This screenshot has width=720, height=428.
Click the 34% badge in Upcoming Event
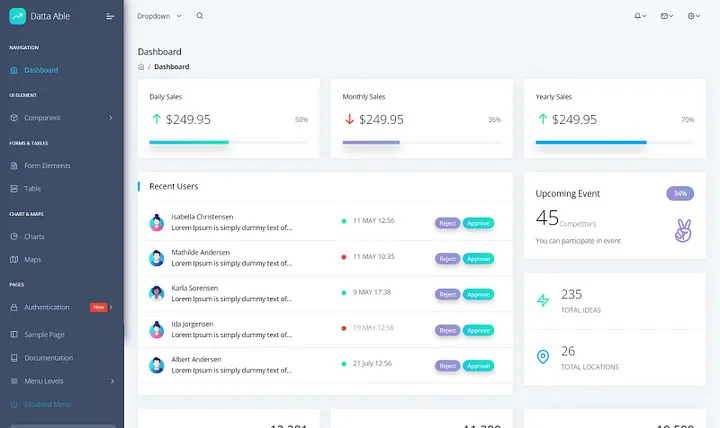click(x=680, y=193)
